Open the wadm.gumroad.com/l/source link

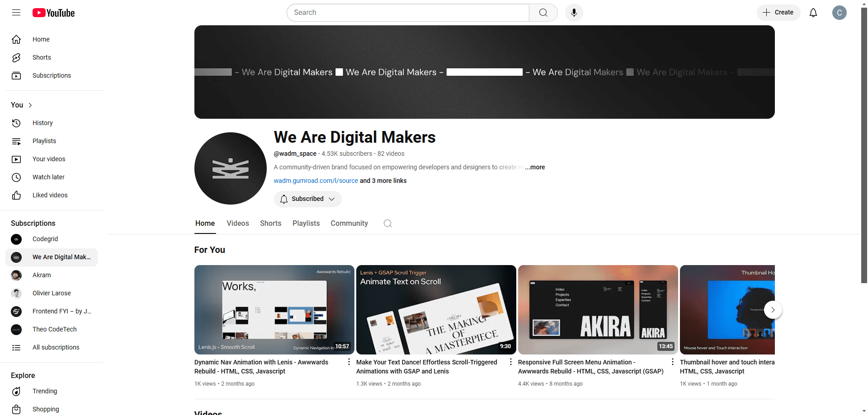click(x=316, y=181)
